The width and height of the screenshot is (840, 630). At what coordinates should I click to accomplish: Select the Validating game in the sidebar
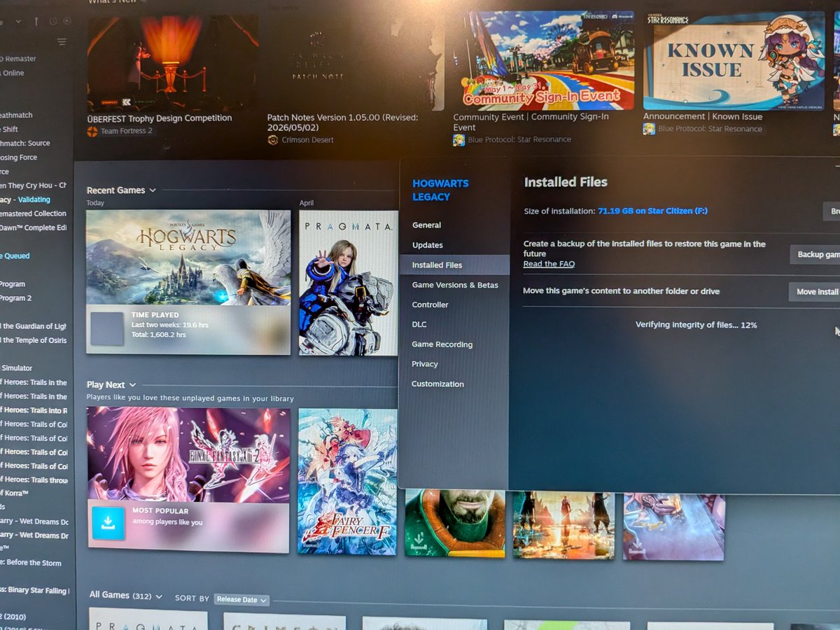tap(25, 199)
